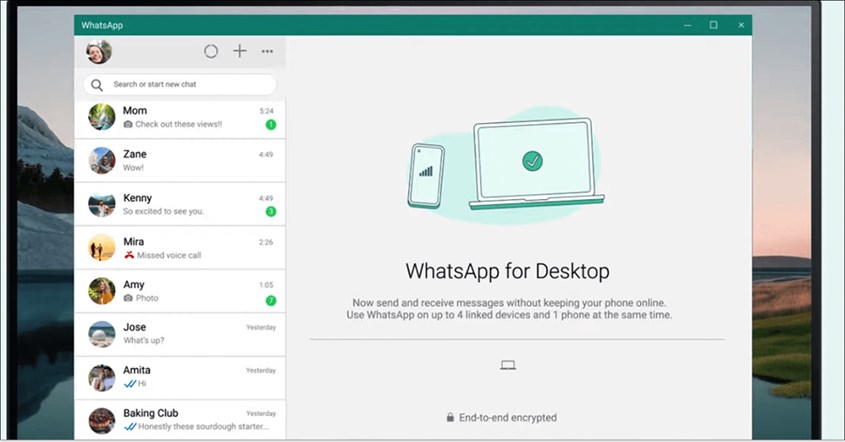The height and width of the screenshot is (442, 845).
Task: Click the blue double-check in Baking Club chat
Action: tap(129, 427)
